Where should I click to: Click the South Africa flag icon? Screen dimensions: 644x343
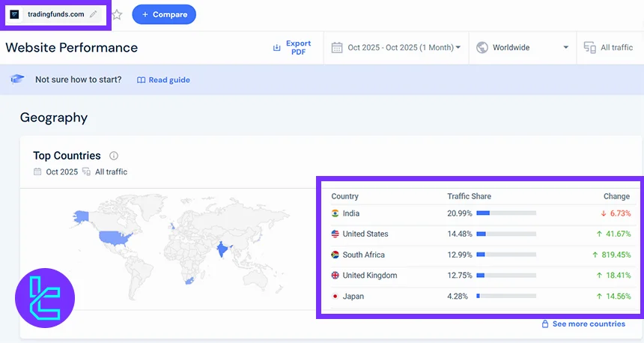click(x=335, y=255)
